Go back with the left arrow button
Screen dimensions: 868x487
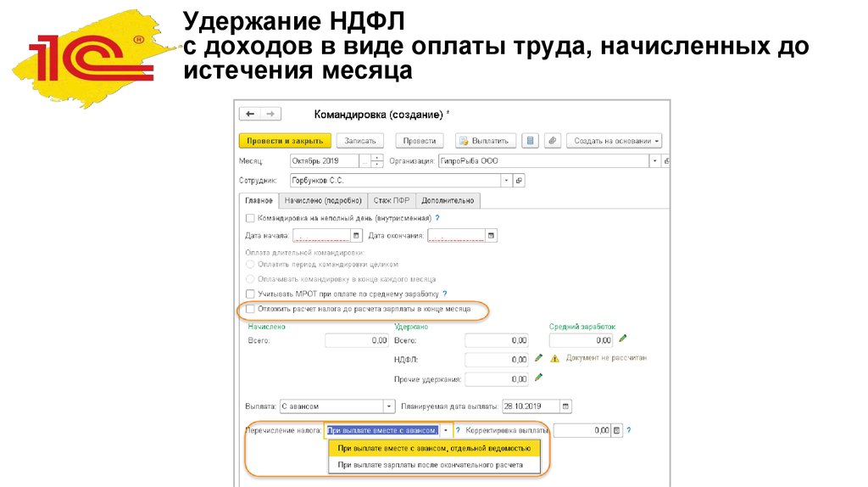250,114
